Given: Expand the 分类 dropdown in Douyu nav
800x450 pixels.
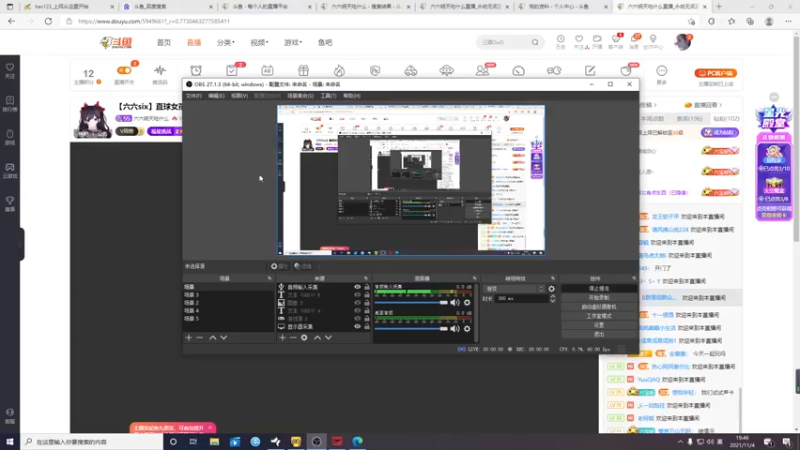Looking at the screenshot, I should tap(226, 42).
